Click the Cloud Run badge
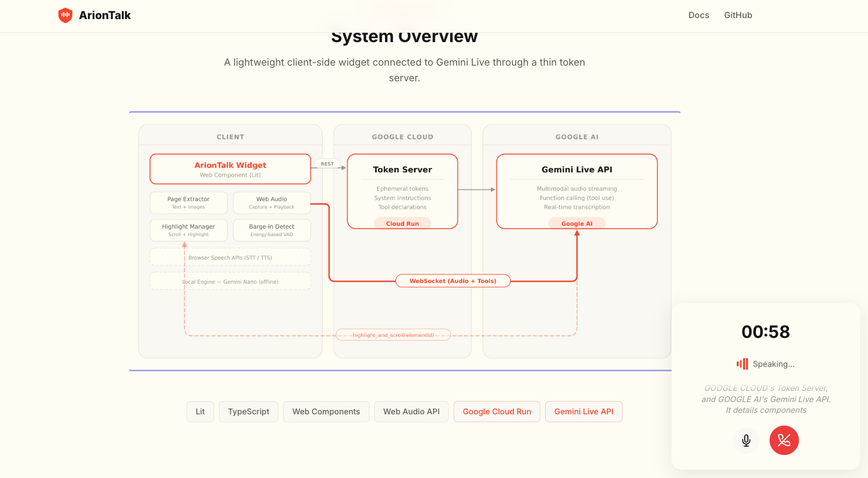Viewport: 868px width, 478px height. pos(403,224)
